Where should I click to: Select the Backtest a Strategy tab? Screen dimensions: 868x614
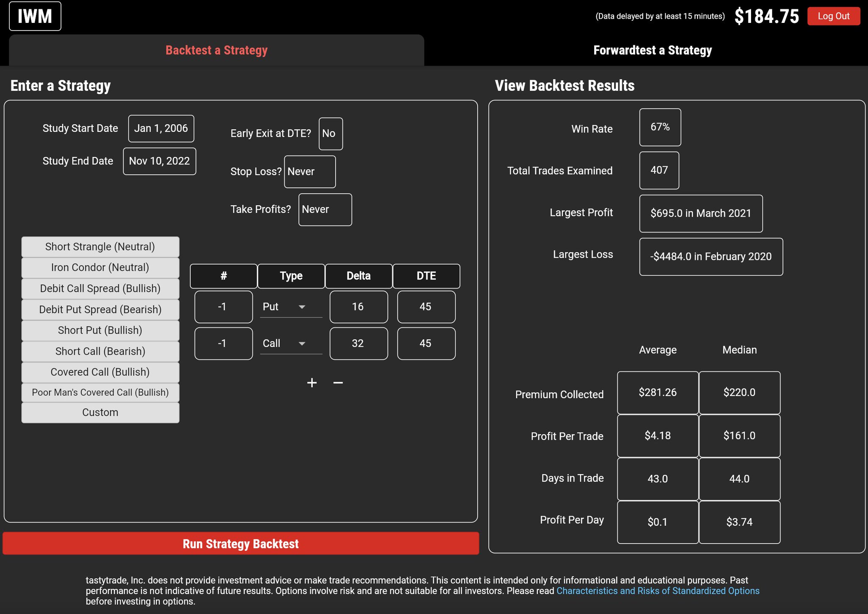point(217,50)
